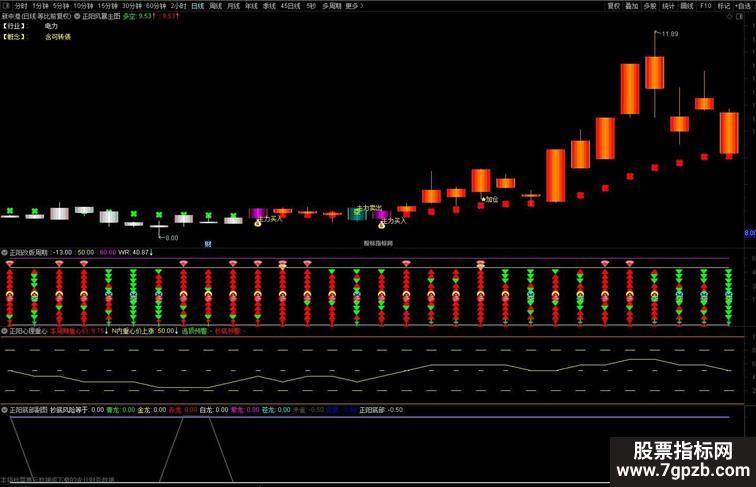
Task: Open the 多周期 multi-period view
Action: (x=332, y=6)
